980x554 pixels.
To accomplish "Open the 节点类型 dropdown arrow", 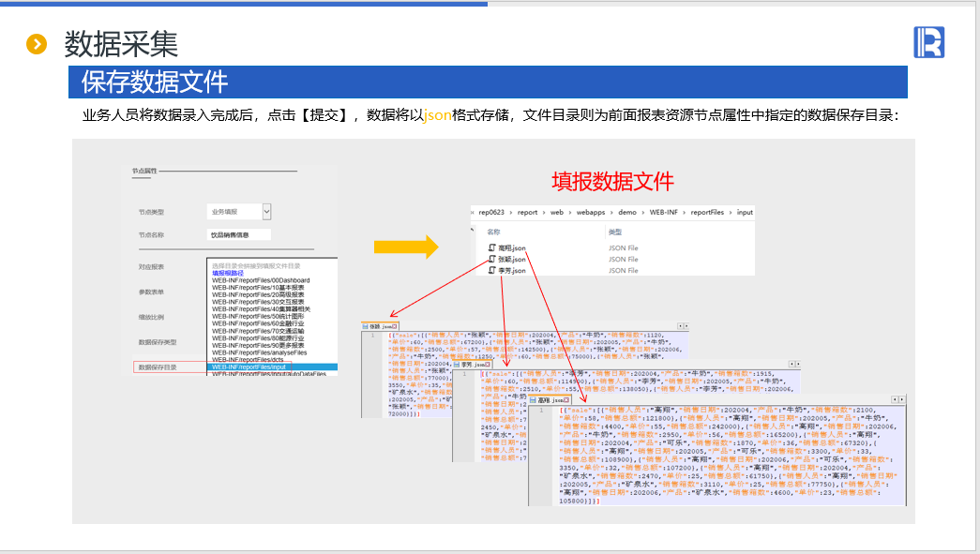I will 266,212.
